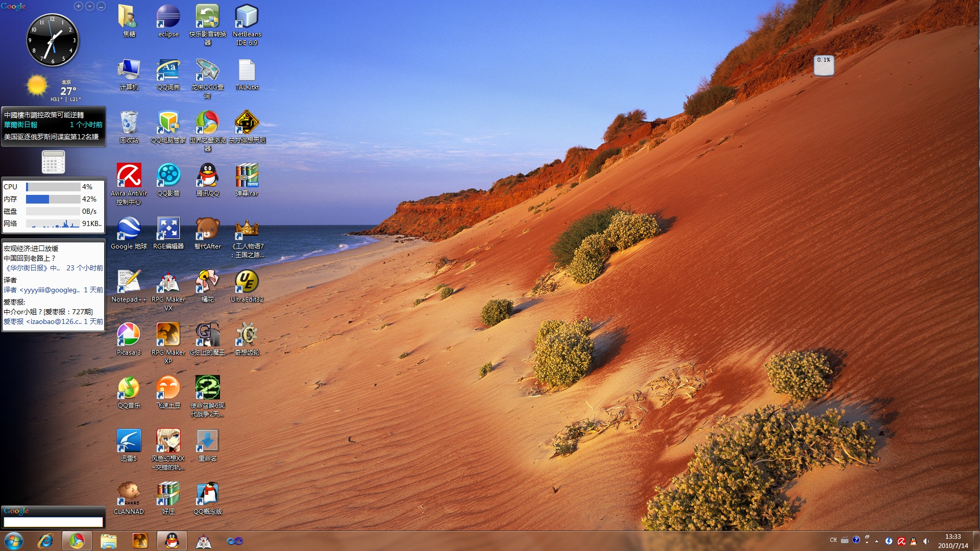Viewport: 980px width, 551px height.
Task: Open Avira AntiVir control center shortcut
Action: (129, 184)
